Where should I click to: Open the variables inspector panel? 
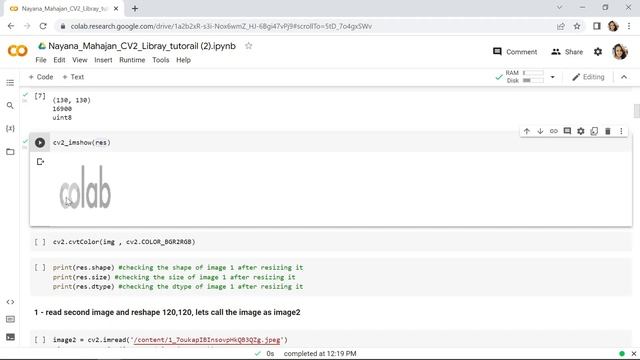pyautogui.click(x=10, y=129)
